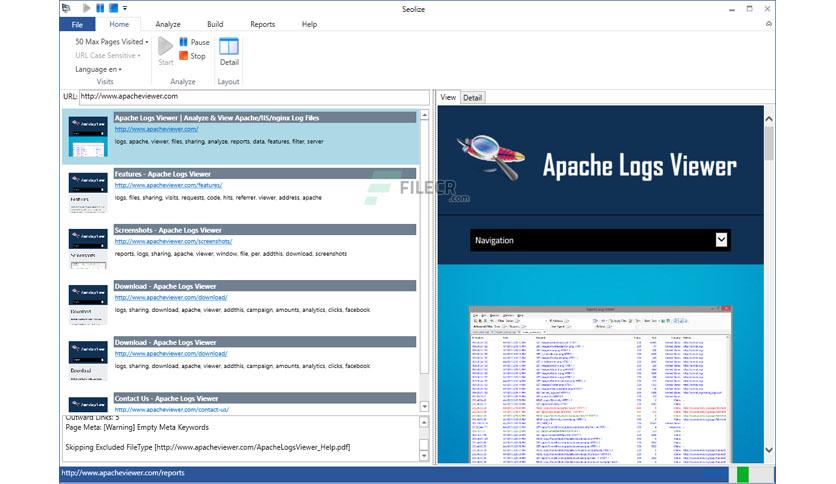Screen dimensions: 836x484
Task: Click the preview pane scroll up arrow
Action: tap(769, 119)
